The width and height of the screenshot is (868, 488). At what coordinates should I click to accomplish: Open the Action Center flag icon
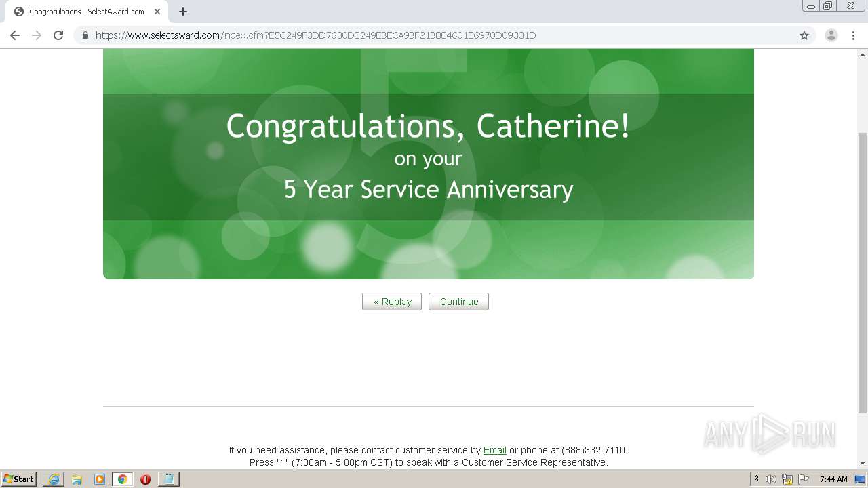[804, 479]
